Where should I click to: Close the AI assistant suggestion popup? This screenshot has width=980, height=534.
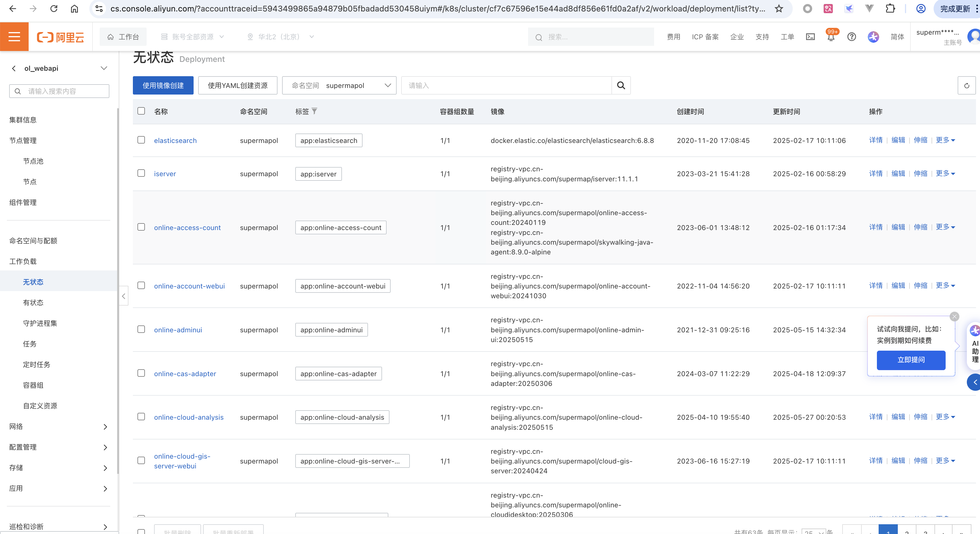954,317
